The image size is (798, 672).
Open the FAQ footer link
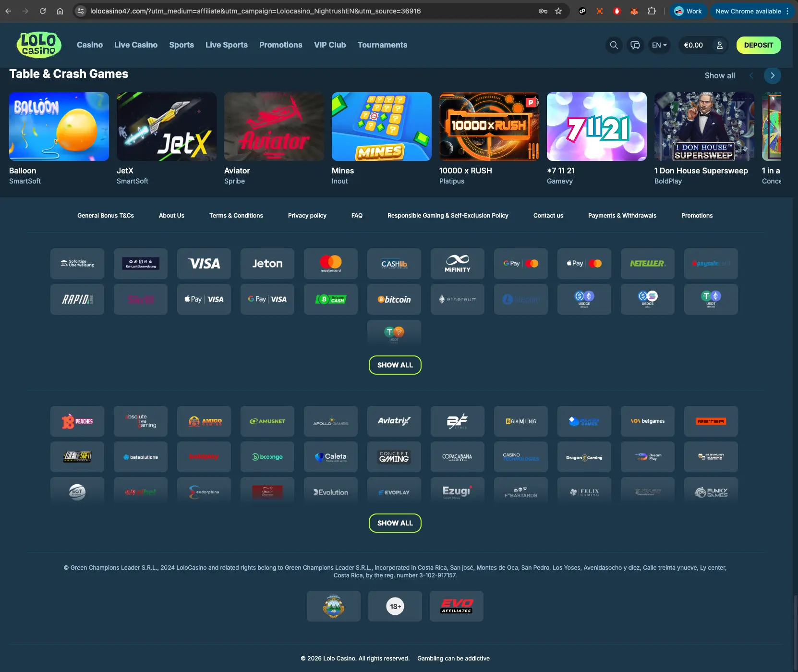coord(357,216)
